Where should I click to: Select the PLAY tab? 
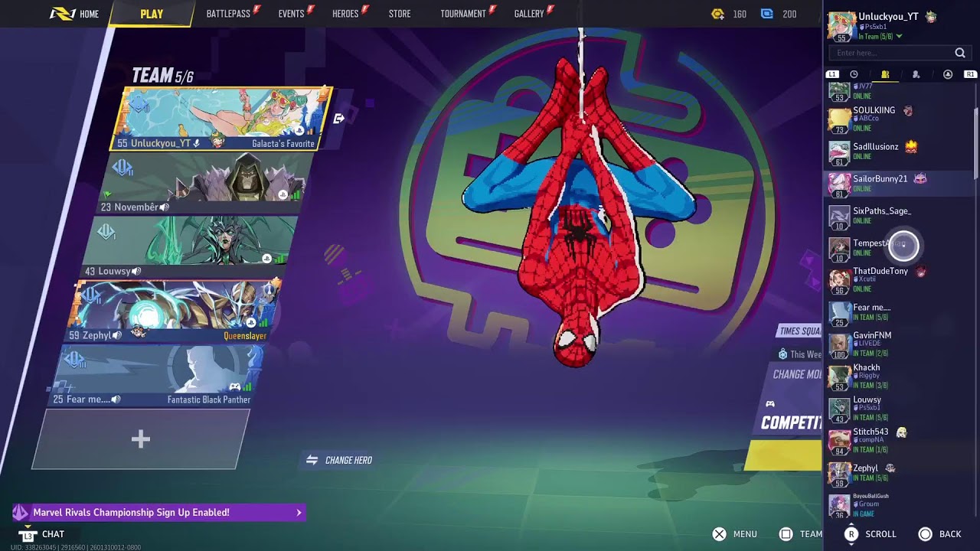(x=152, y=14)
